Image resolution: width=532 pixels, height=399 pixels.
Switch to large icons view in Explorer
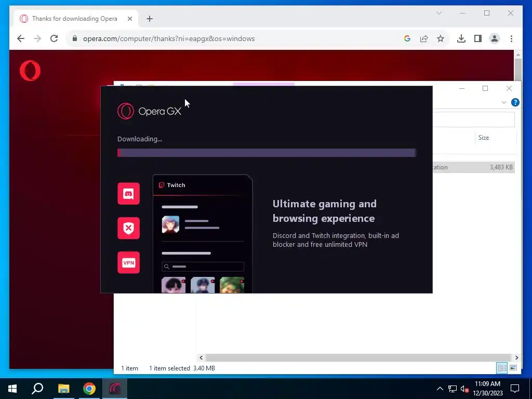point(513,368)
